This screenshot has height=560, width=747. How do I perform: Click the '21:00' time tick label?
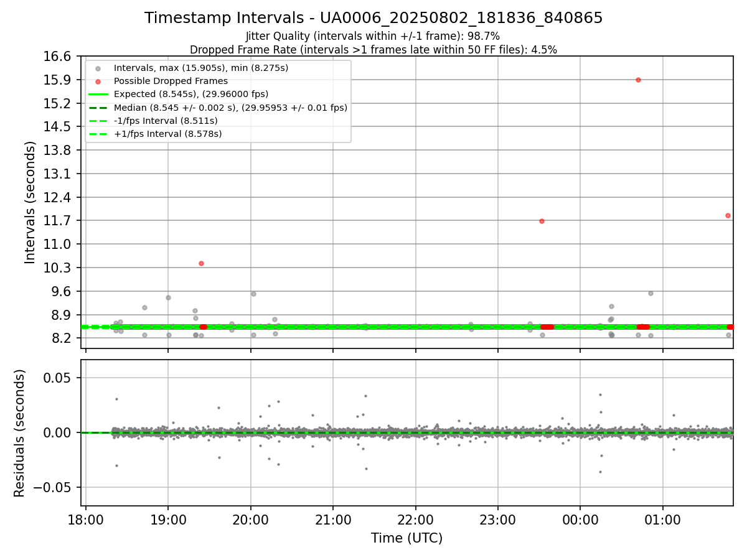pos(333,519)
